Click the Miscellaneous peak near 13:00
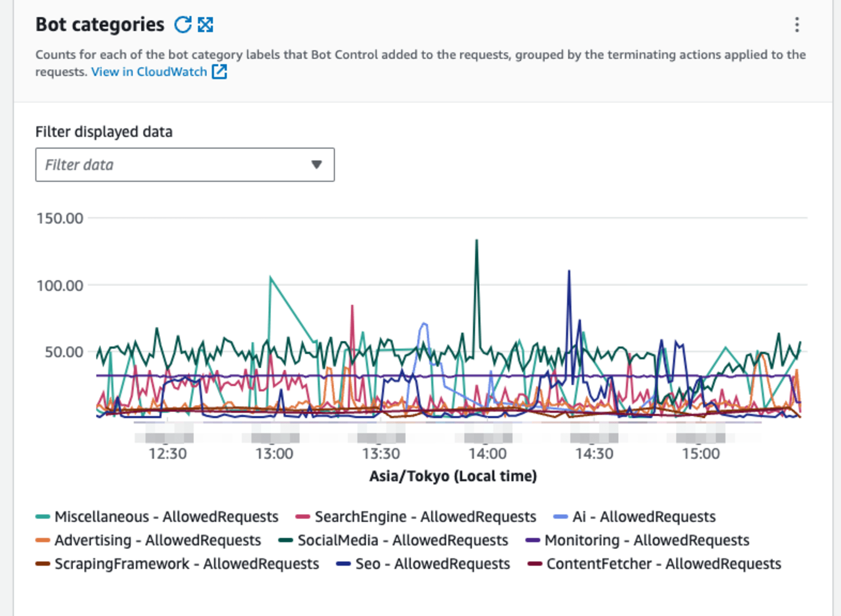Image resolution: width=841 pixels, height=616 pixels. pos(270,278)
